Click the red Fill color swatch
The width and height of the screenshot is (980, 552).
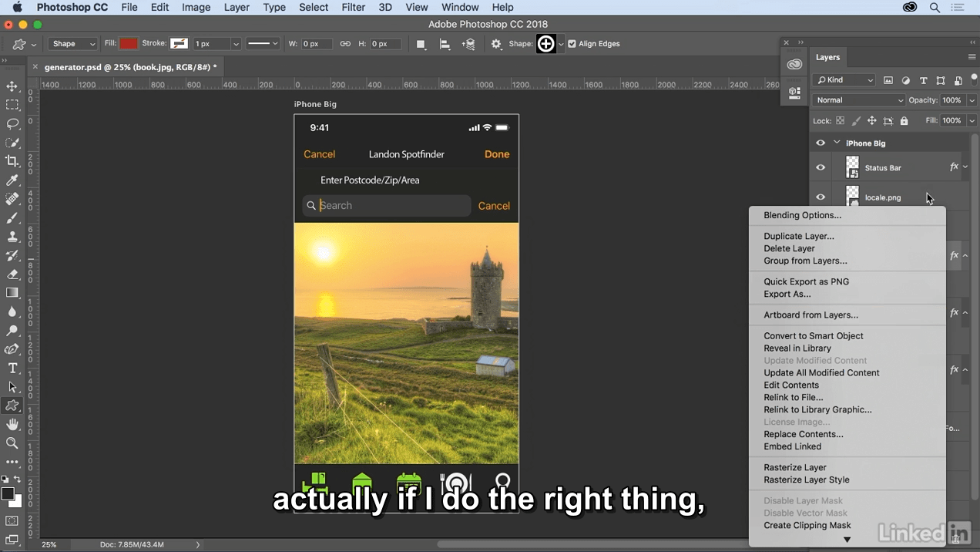point(129,44)
